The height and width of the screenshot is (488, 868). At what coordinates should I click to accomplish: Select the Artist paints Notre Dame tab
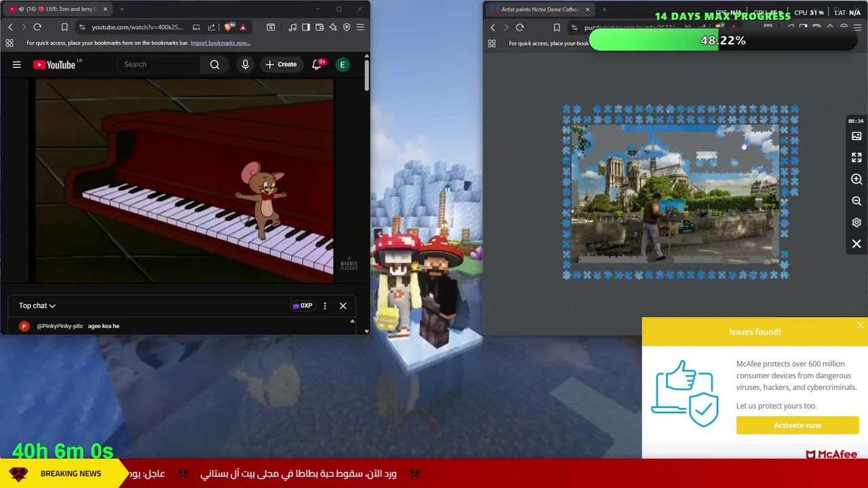[539, 9]
